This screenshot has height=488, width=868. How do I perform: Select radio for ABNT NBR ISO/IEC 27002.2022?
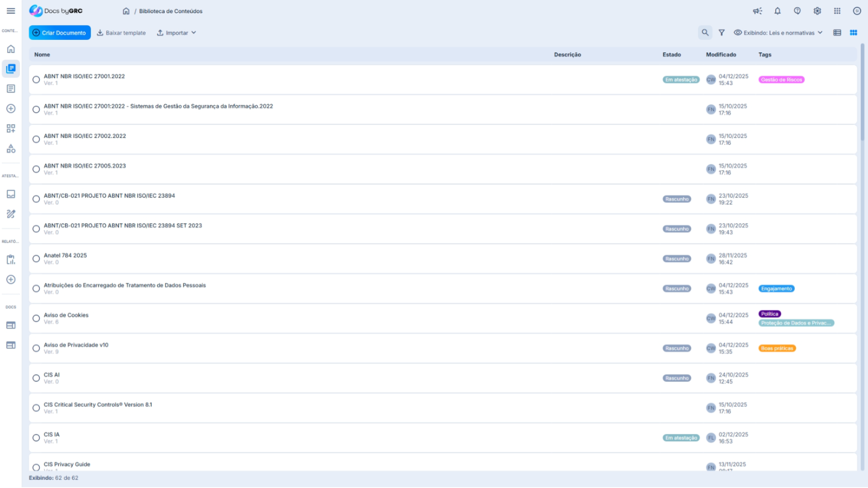tap(36, 139)
